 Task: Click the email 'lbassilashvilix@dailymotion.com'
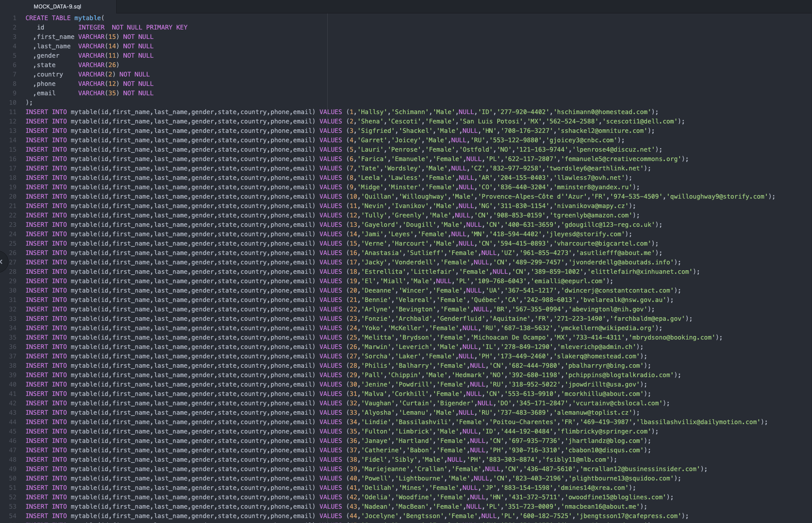699,422
